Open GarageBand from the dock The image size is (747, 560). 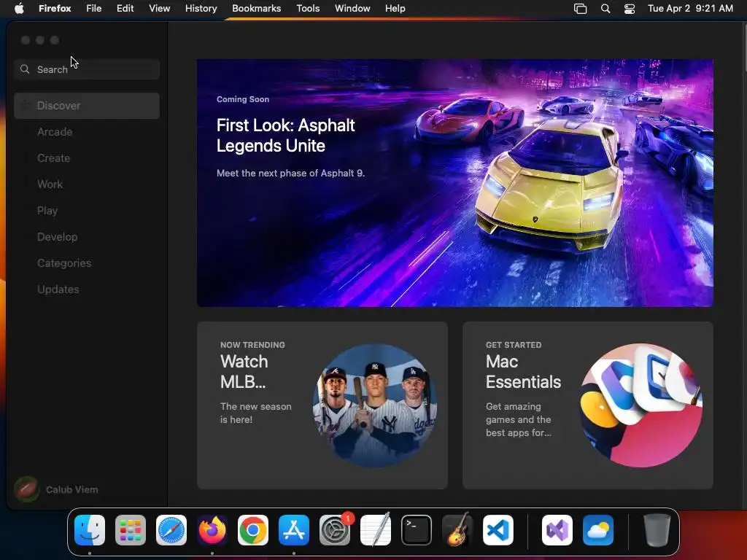tap(457, 530)
